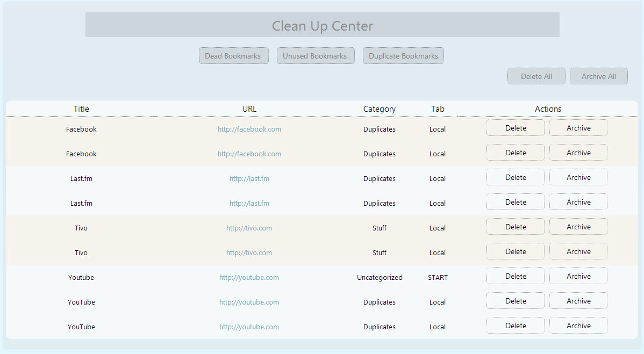Open the Dead Bookmarks filter
The width and height of the screenshot is (644, 354).
click(233, 56)
